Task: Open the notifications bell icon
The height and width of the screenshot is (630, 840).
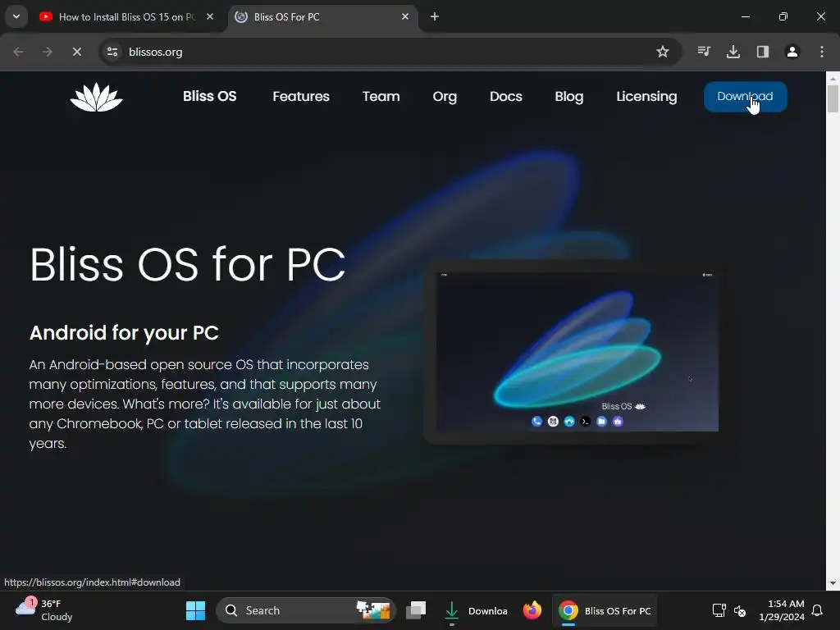Action: [817, 610]
